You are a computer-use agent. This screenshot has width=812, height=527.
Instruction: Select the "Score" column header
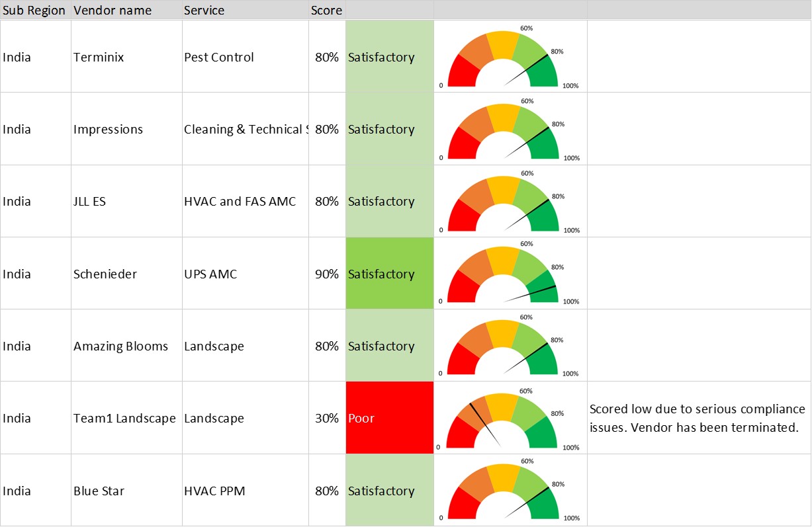[326, 11]
